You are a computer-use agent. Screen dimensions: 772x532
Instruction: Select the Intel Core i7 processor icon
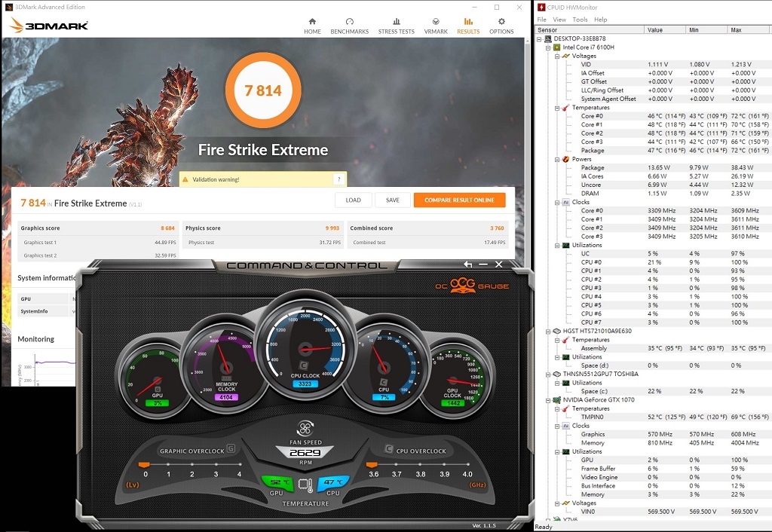click(557, 47)
